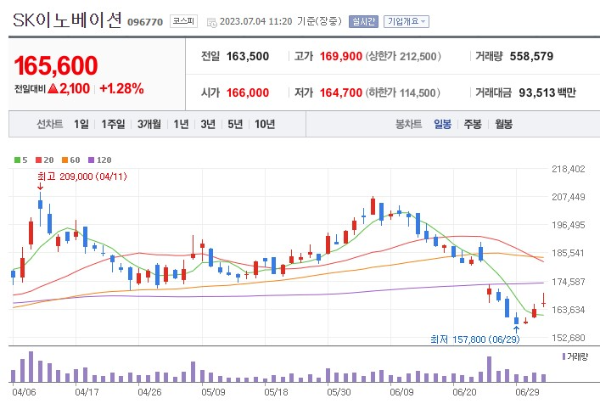Select the 1일 line chart period
The image size is (600, 414).
(x=81, y=124)
